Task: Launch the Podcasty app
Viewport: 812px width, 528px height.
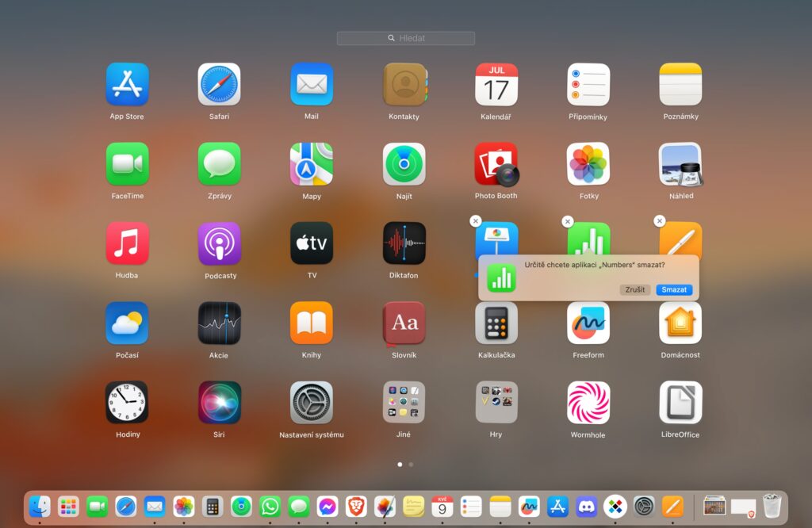Action: (x=220, y=243)
